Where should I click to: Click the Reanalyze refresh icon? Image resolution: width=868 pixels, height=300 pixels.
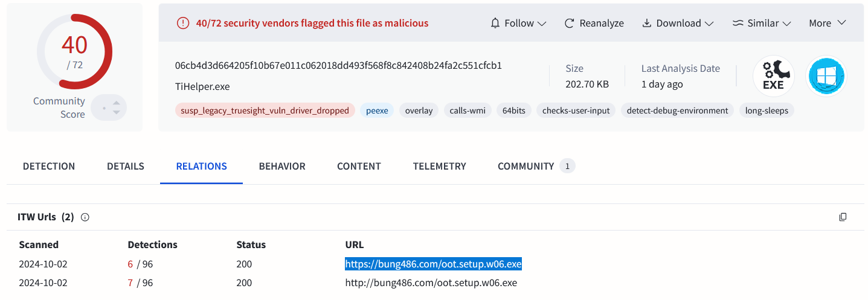(569, 23)
